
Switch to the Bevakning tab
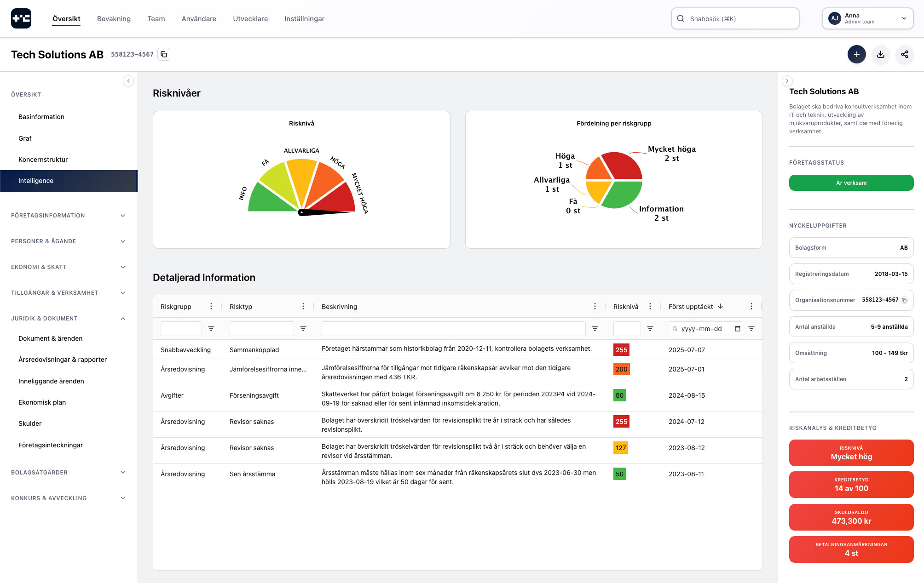click(114, 18)
